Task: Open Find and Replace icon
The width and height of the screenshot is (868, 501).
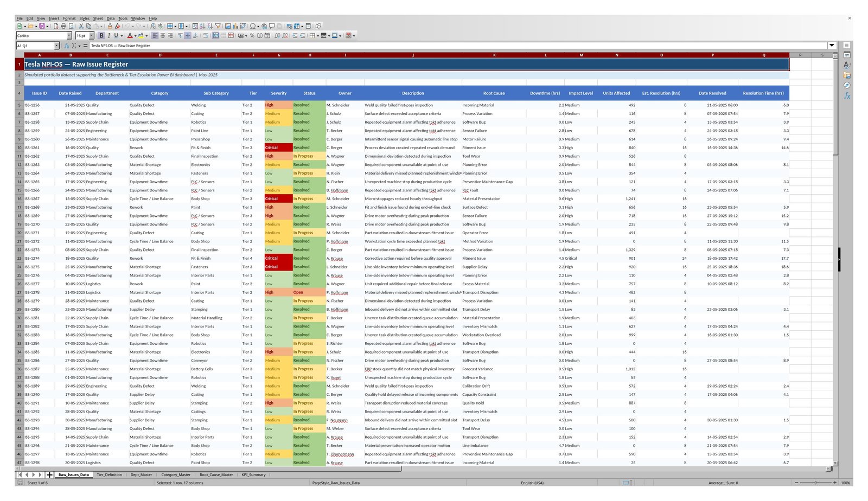Action: (x=153, y=26)
